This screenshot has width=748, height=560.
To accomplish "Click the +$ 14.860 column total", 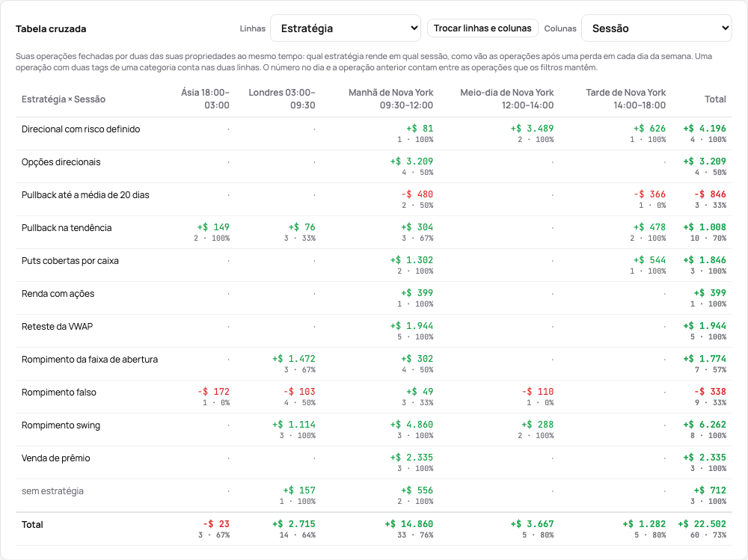I will [x=409, y=524].
